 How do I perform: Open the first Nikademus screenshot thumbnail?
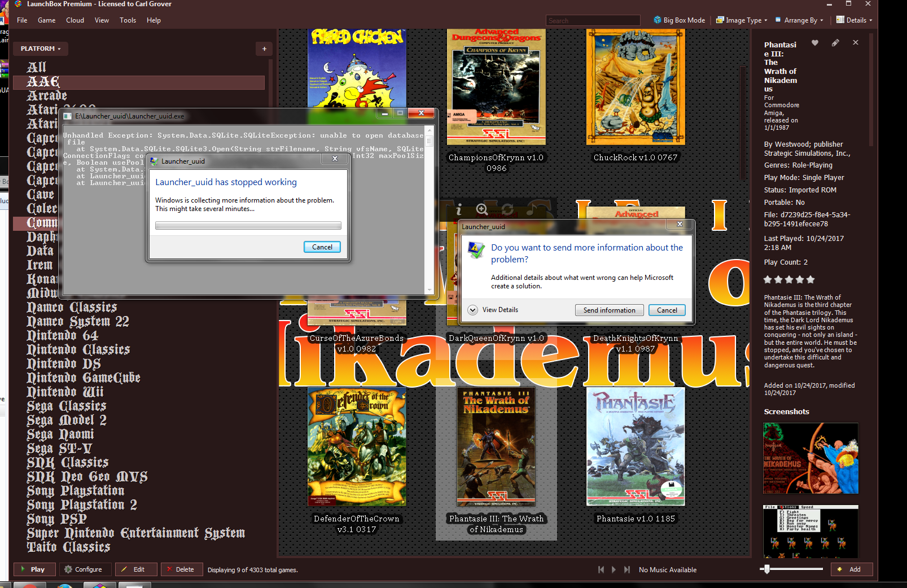pos(810,458)
